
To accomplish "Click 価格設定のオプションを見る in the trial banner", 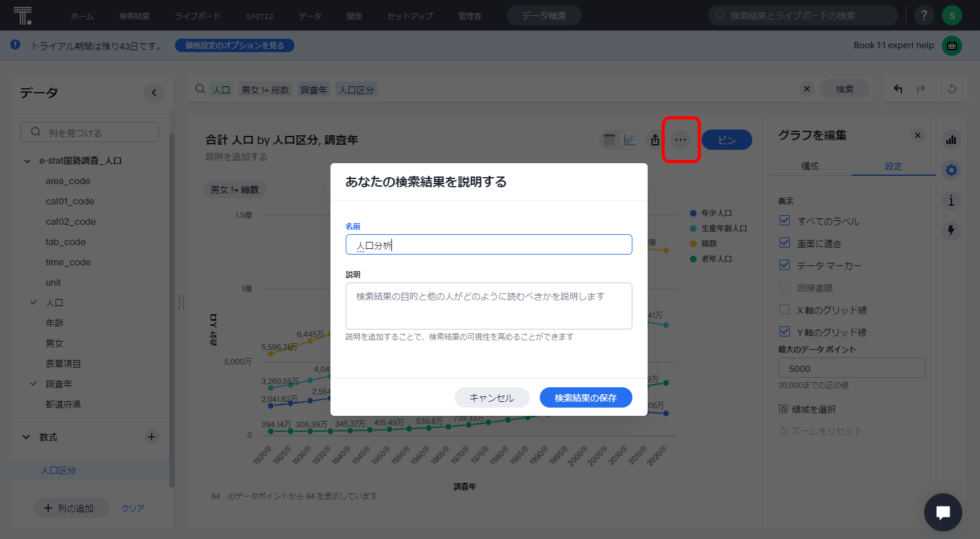I will (x=234, y=45).
